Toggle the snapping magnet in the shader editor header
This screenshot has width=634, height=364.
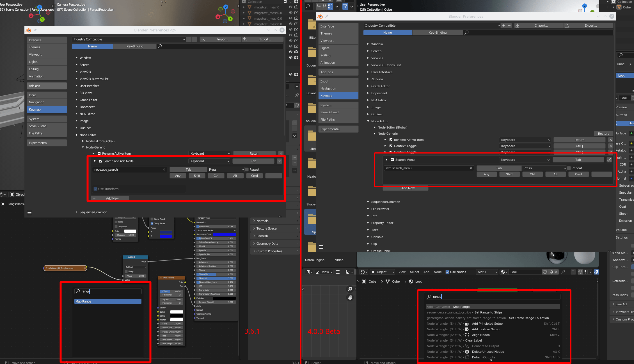pos(580,272)
